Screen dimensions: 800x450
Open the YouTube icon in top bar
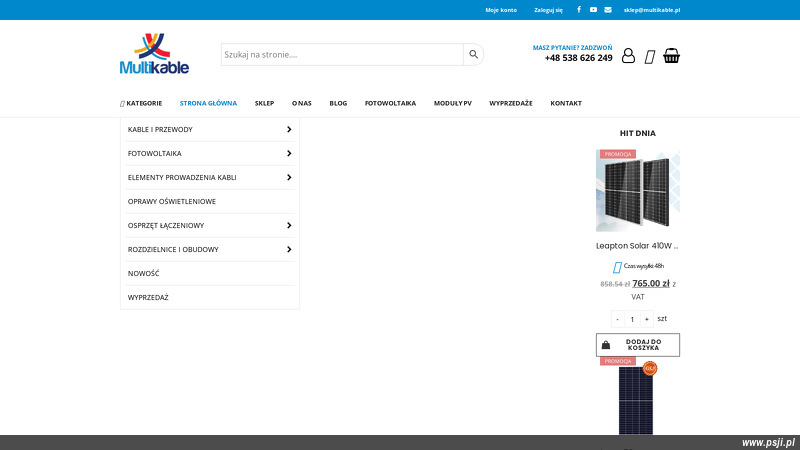click(x=593, y=10)
